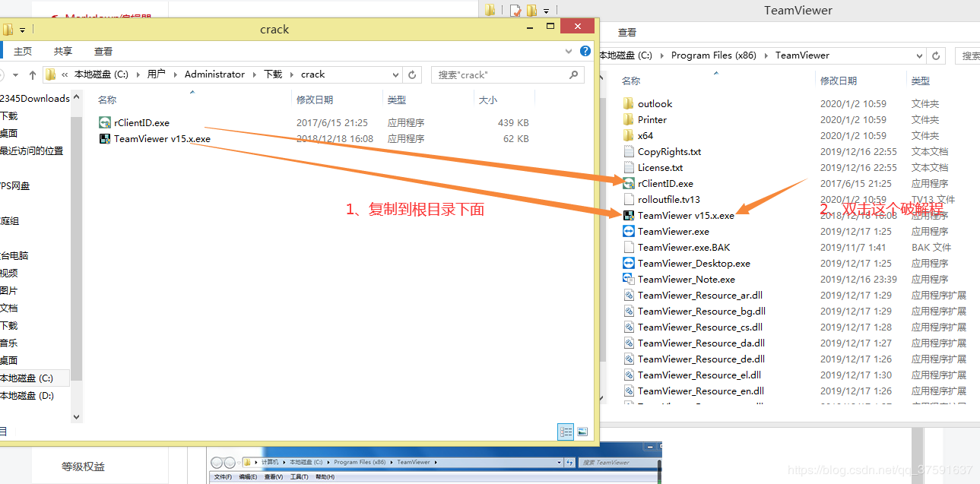Click the 439 KB size cell
The height and width of the screenshot is (484, 980).
(513, 122)
